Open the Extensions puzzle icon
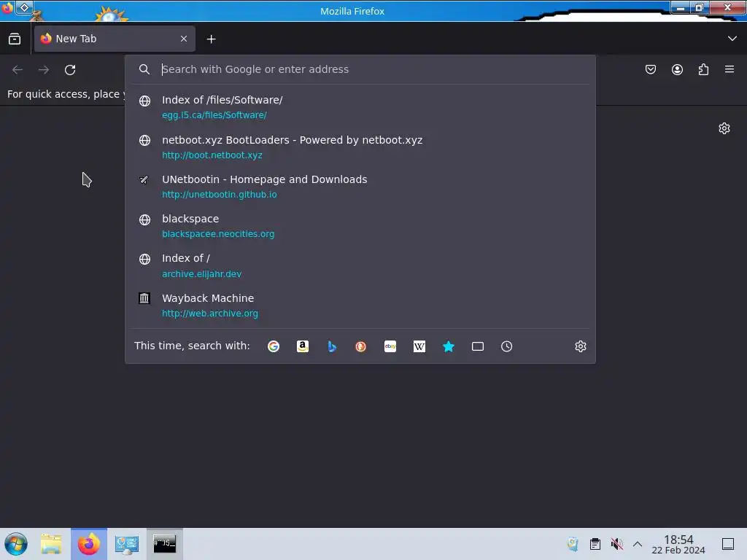This screenshot has height=560, width=747. point(703,69)
